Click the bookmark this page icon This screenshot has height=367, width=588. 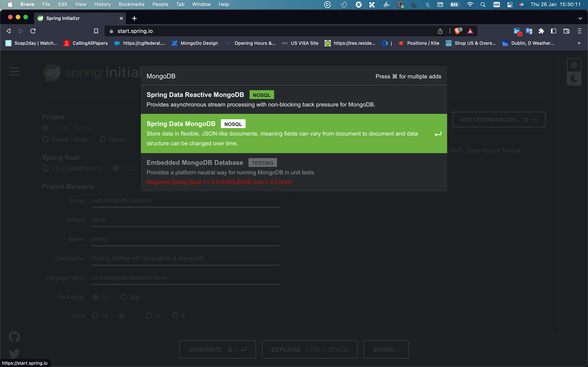tap(96, 31)
